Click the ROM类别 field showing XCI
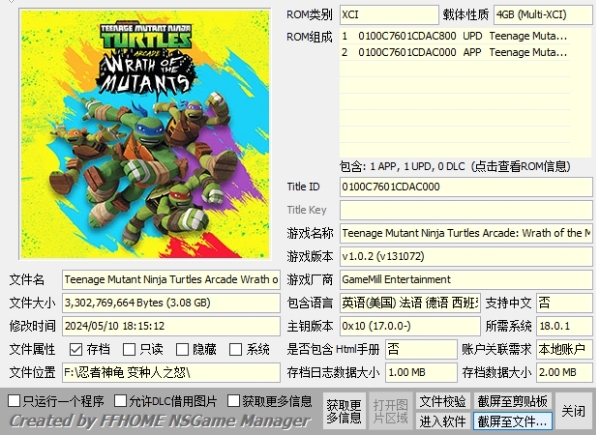The width and height of the screenshot is (596, 436). coord(389,15)
